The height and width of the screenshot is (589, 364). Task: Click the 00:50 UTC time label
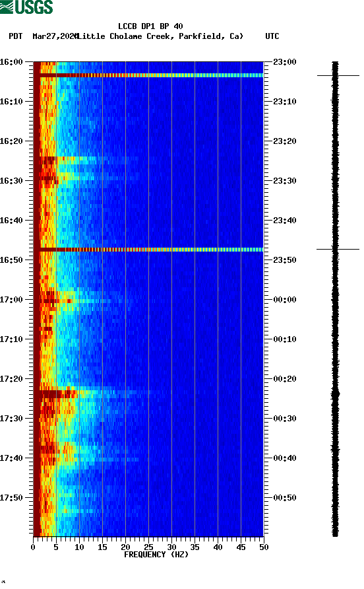[285, 498]
